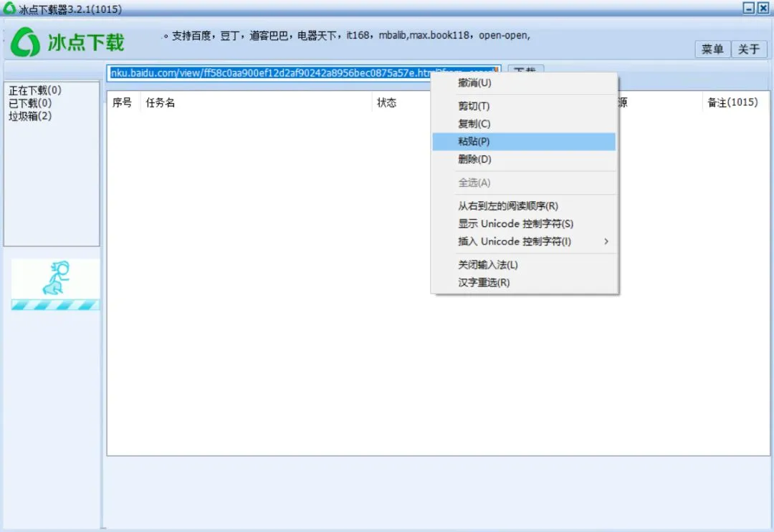Choose 删除(D) from the context menu
Screen dimensions: 774x532
point(524,159)
